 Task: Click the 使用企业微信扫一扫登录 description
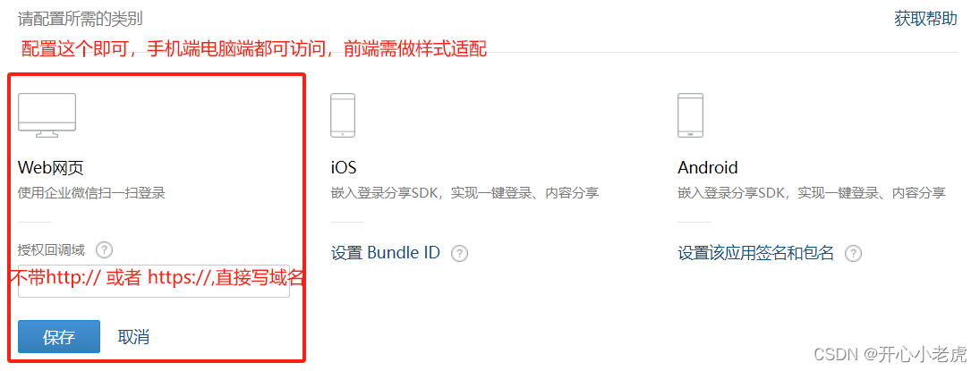point(92,193)
